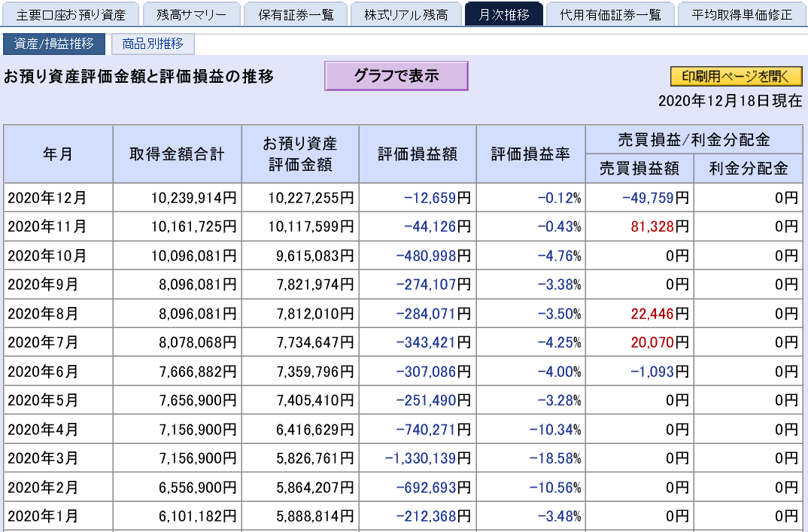Click the 10,117,599円 valuation cell
The height and width of the screenshot is (532, 808).
(300, 226)
